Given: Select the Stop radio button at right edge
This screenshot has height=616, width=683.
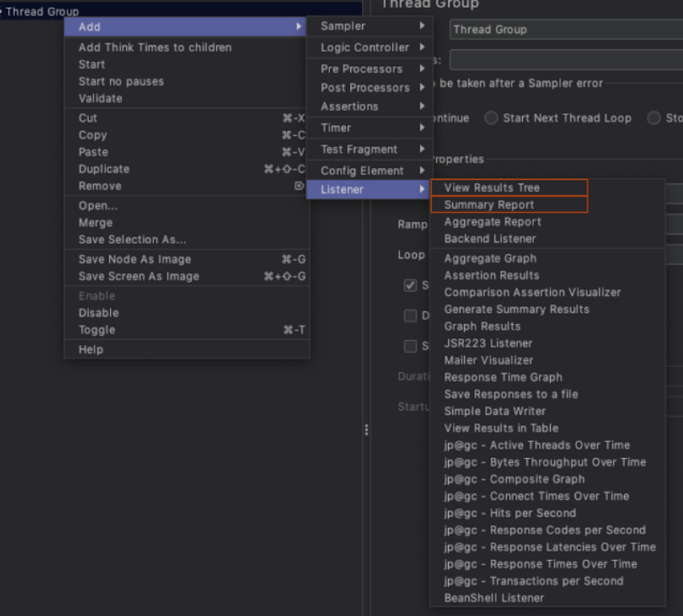Looking at the screenshot, I should (x=654, y=118).
